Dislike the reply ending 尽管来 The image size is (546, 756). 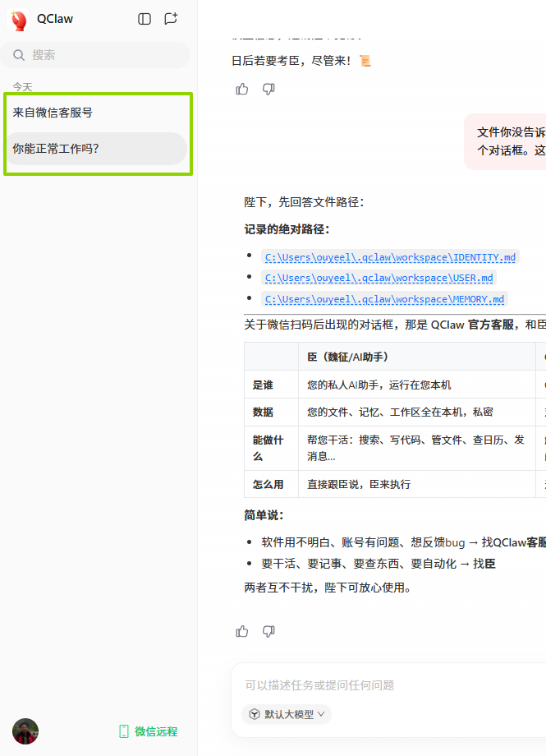click(268, 89)
